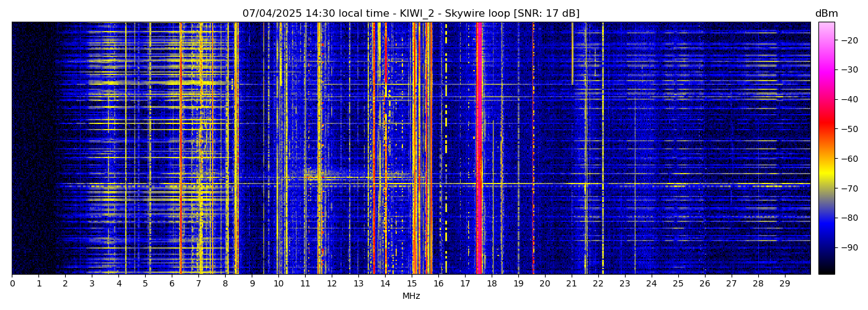Click the 0 tick label on the frequency axis
This screenshot has width=868, height=310.
[x=12, y=283]
